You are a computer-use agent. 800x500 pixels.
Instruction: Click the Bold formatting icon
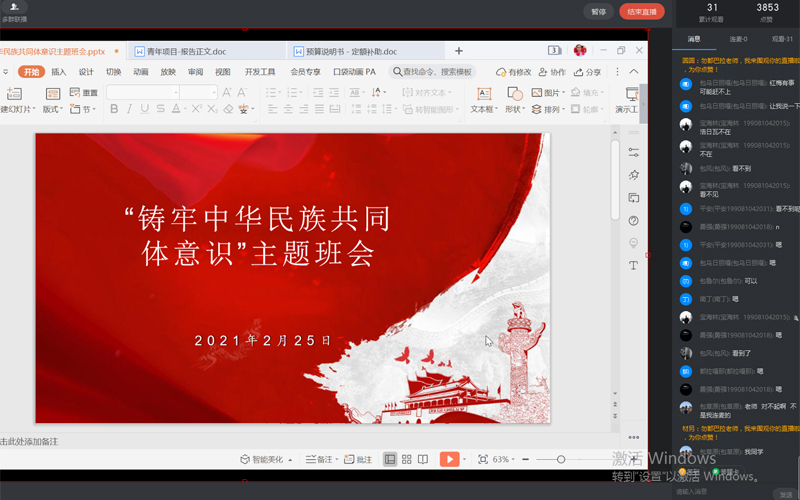pyautogui.click(x=114, y=109)
